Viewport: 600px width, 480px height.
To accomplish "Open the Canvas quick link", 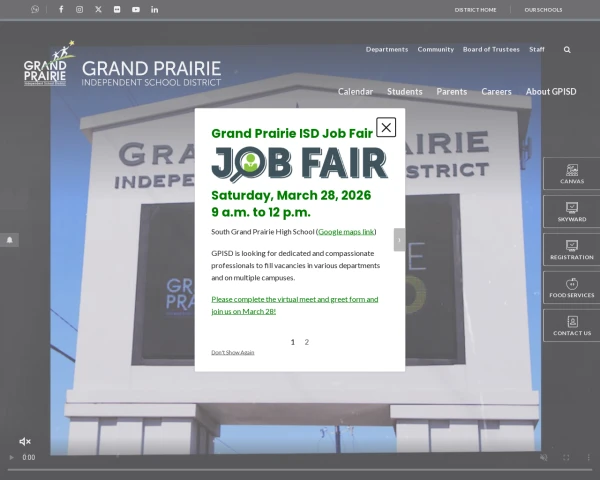I will [x=572, y=174].
